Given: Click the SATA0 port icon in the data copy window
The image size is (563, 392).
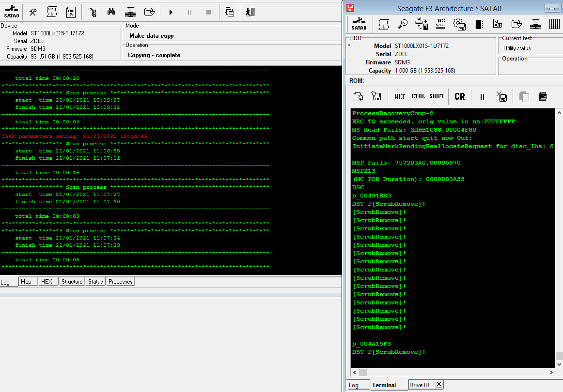Looking at the screenshot, I should (12, 12).
